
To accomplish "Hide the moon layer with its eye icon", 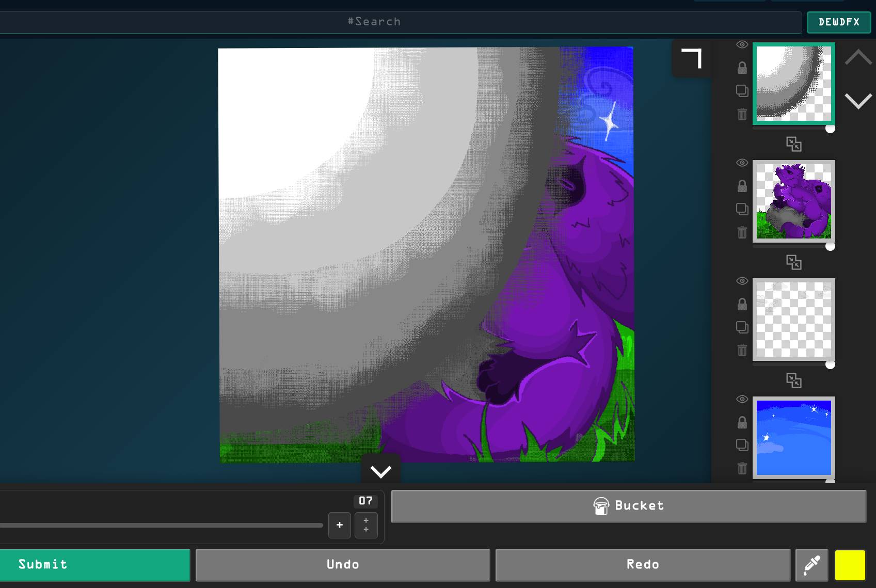I will 742,44.
